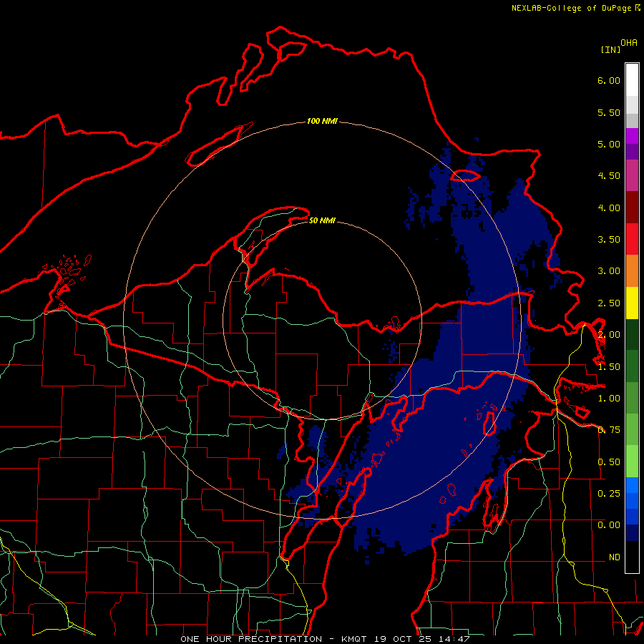Click the 6.00 legend value
The width and height of the screenshot is (644, 644).
click(x=609, y=80)
